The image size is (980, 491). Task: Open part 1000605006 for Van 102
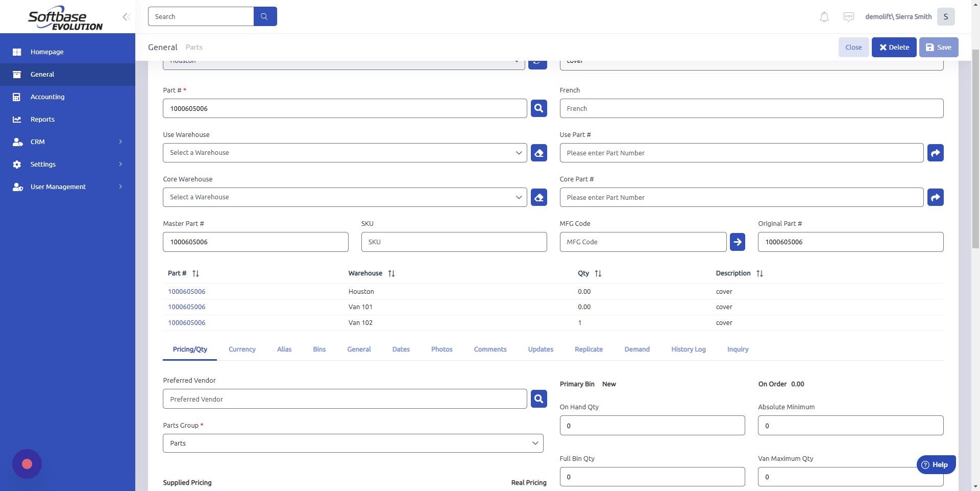tap(187, 322)
